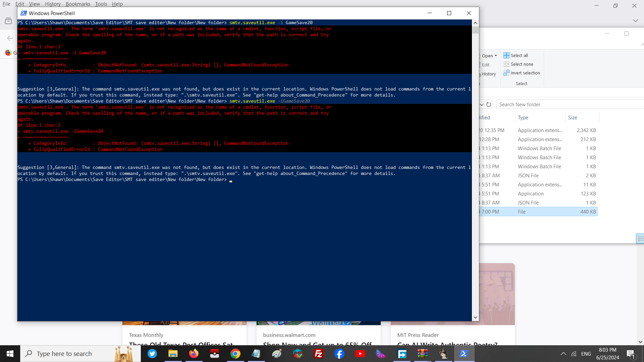Screen dimensions: 644x362
Task: Select the 123 KB Application row
Action: click(538, 194)
